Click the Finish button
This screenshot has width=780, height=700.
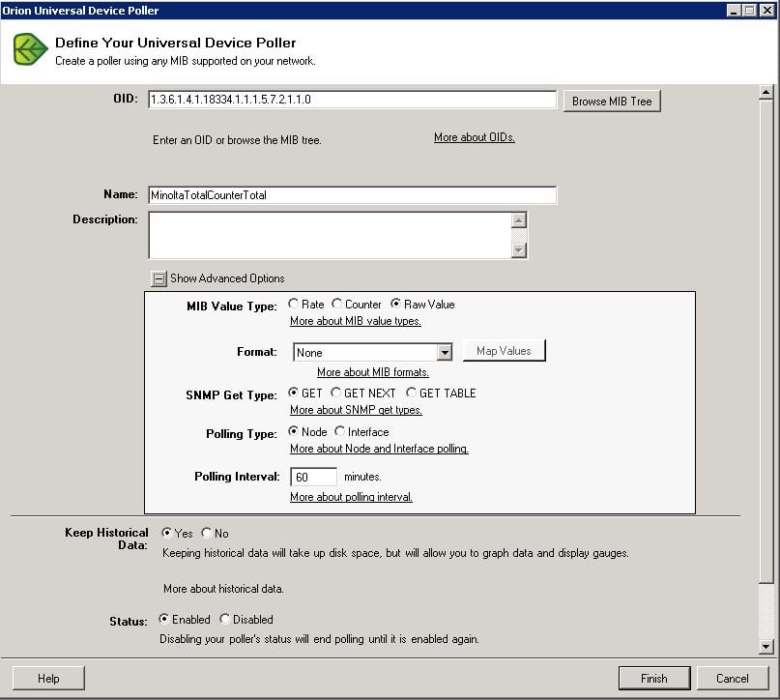(654, 679)
